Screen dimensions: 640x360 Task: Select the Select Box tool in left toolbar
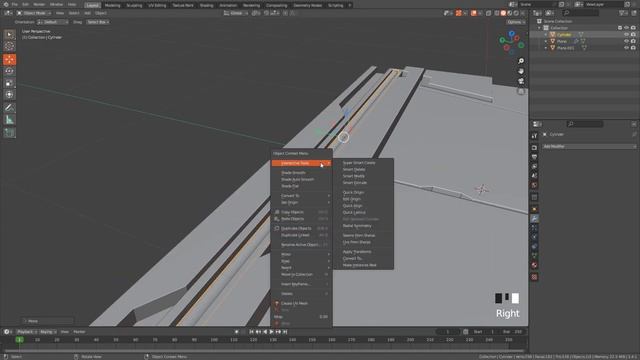[9, 35]
